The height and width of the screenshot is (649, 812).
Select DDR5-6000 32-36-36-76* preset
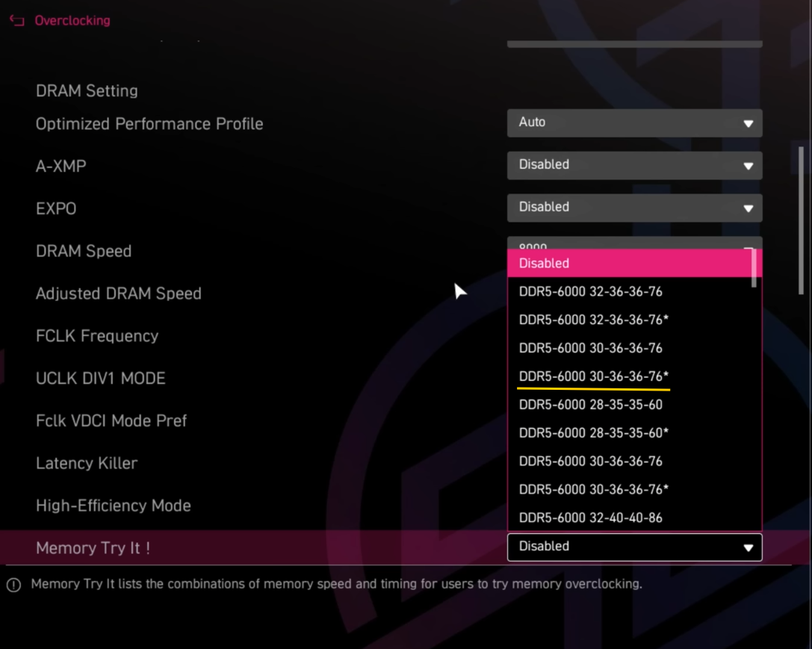(x=593, y=320)
